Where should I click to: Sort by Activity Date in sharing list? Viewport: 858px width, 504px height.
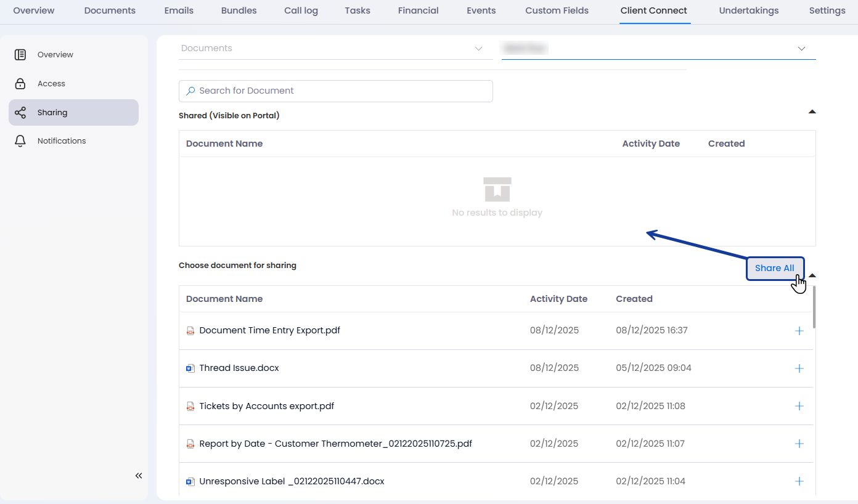(x=558, y=299)
